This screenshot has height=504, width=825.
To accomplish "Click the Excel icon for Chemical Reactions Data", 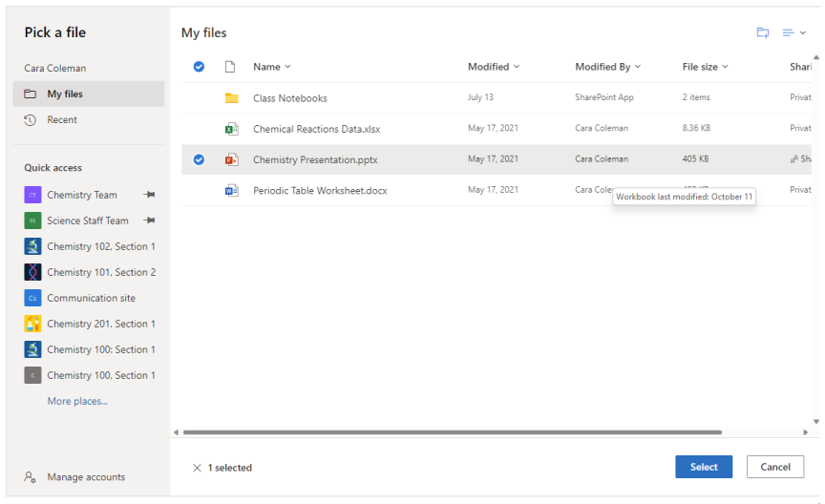I will (x=231, y=129).
